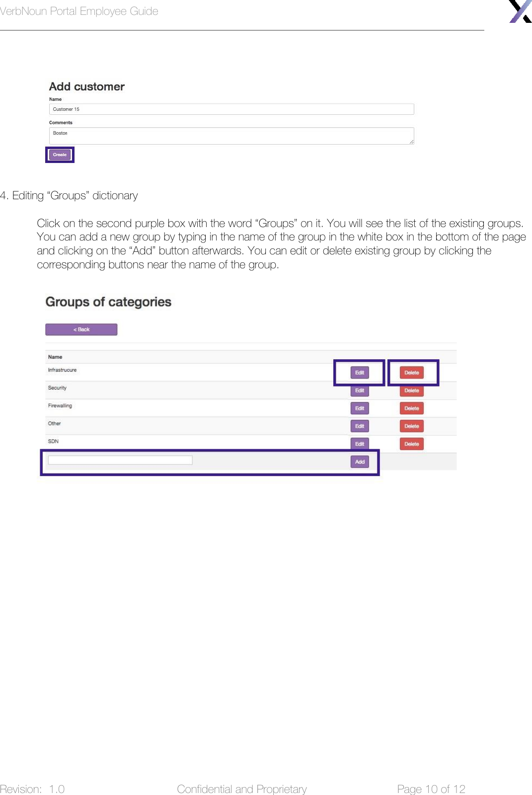Delete the Security group
The width and height of the screenshot is (532, 795).
pyautogui.click(x=411, y=391)
